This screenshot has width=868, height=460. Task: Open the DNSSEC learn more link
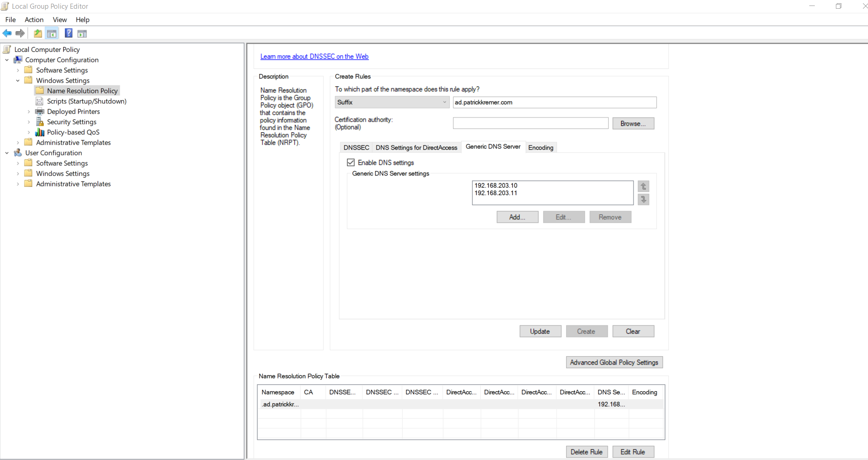pos(314,56)
